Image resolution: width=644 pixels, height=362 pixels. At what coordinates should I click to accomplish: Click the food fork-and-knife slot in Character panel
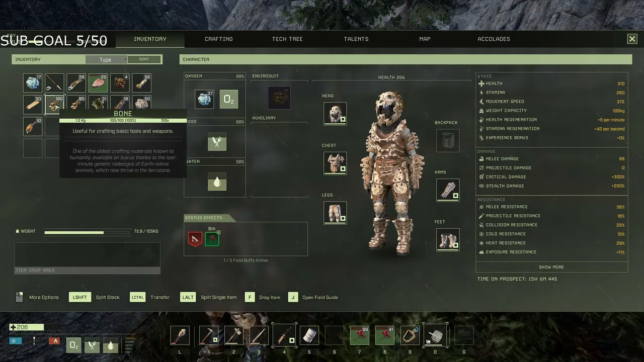(x=217, y=142)
